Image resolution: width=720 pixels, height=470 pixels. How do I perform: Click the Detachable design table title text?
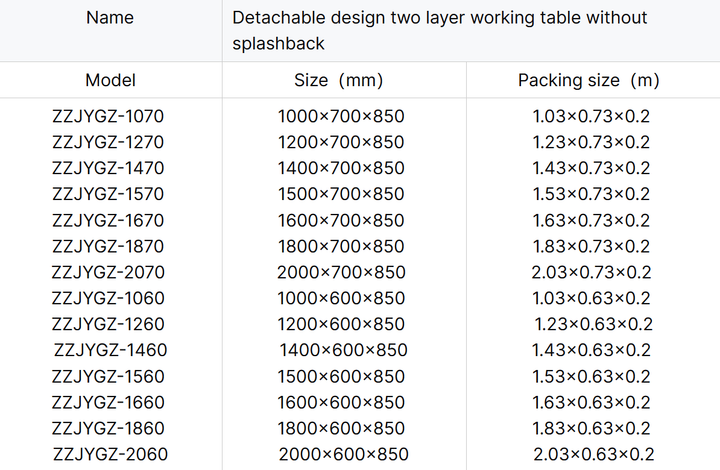pyautogui.click(x=439, y=31)
